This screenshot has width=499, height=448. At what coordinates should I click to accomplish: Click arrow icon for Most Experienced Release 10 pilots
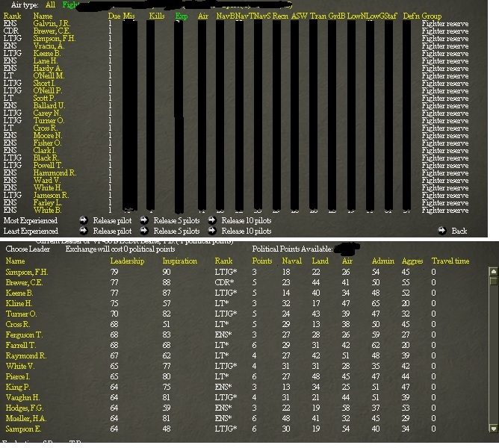(212, 220)
